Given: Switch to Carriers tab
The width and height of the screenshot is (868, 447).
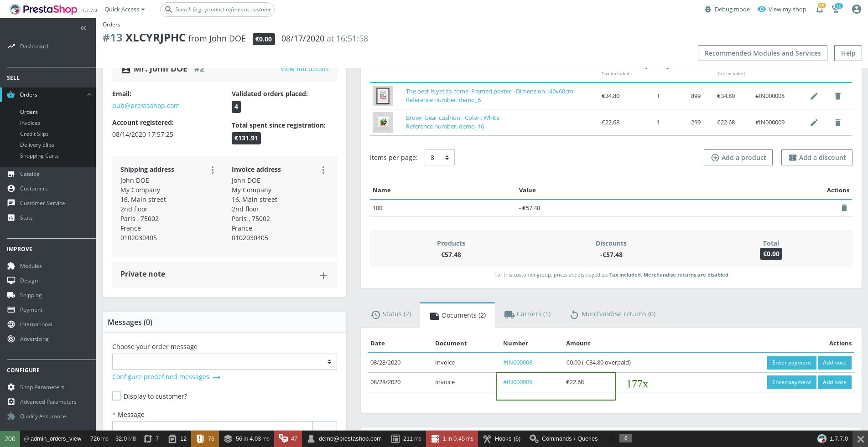Looking at the screenshot, I should click(527, 314).
